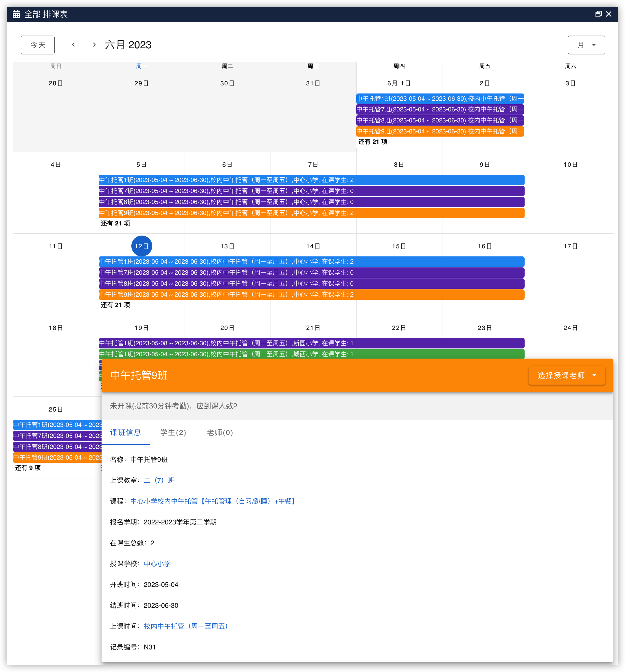Open the 校内中午托管（周一至周五） schedule link

tap(187, 626)
